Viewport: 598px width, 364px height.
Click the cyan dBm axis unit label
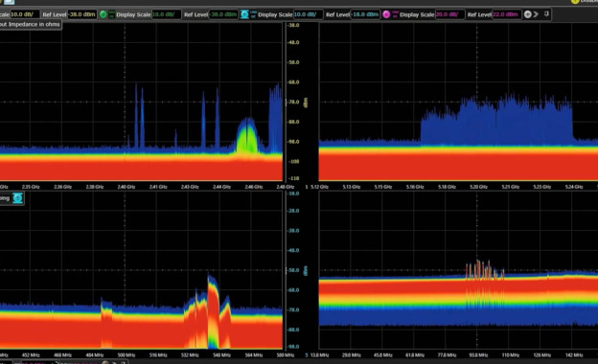(306, 271)
